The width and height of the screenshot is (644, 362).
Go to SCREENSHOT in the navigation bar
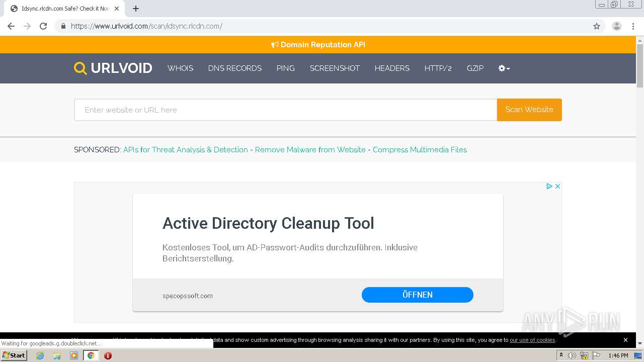click(335, 68)
